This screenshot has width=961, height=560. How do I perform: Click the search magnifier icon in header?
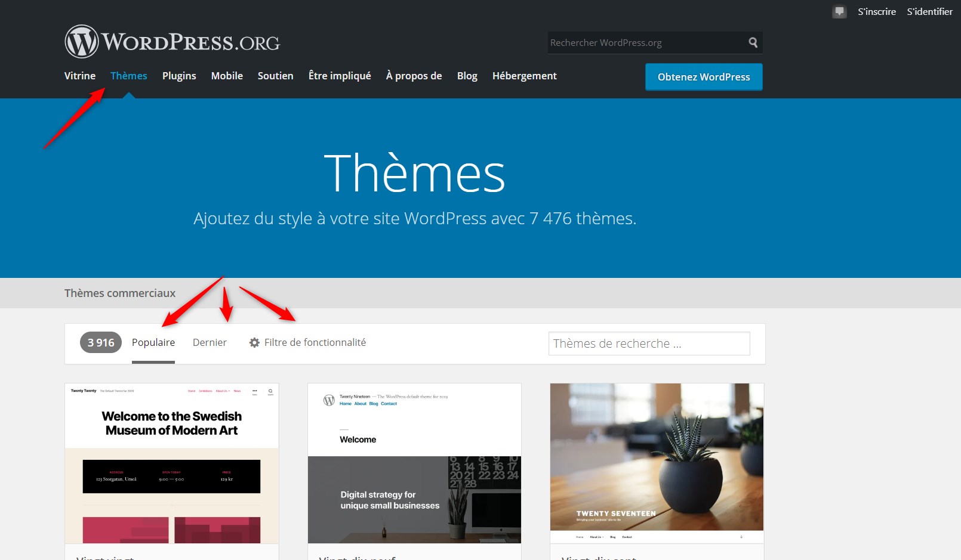(x=753, y=42)
